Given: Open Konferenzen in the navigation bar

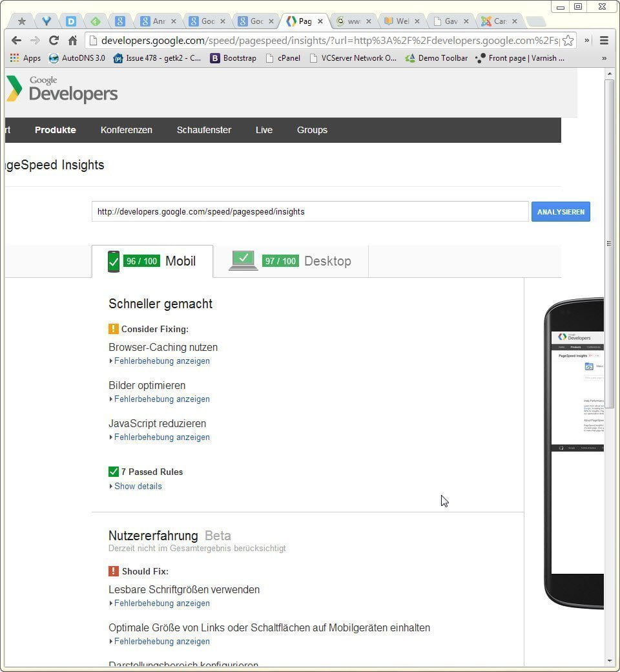Looking at the screenshot, I should pos(127,130).
